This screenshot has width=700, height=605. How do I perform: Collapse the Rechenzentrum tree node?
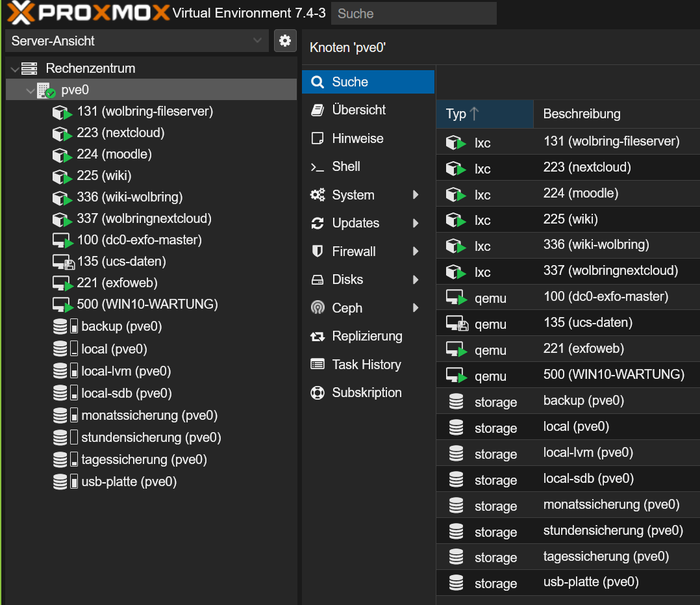point(15,70)
